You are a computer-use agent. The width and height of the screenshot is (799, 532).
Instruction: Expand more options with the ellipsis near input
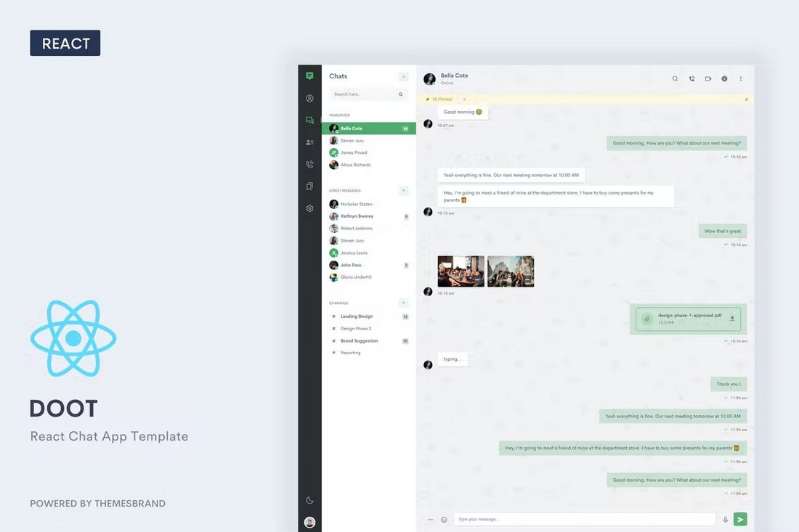point(431,519)
